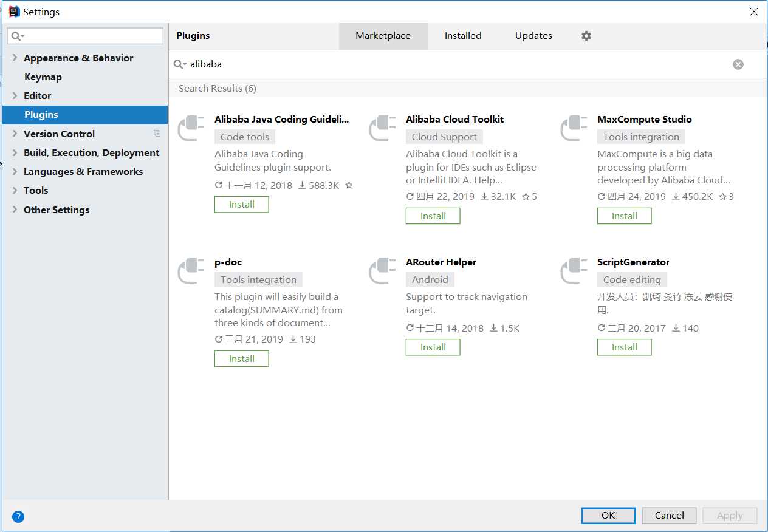Viewport: 768px width, 532px height.
Task: Click the update date icon for ARouter Helper
Action: coord(410,328)
